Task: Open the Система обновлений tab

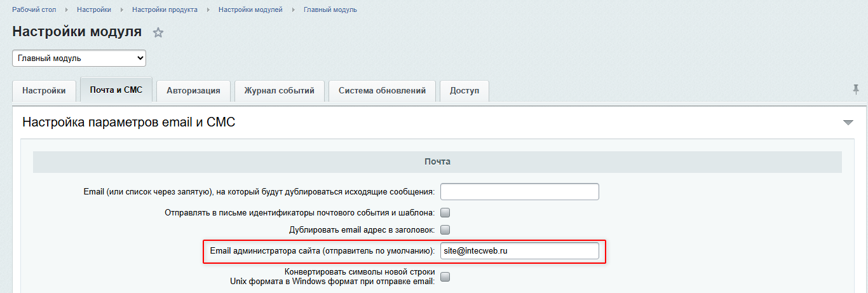Action: click(382, 90)
